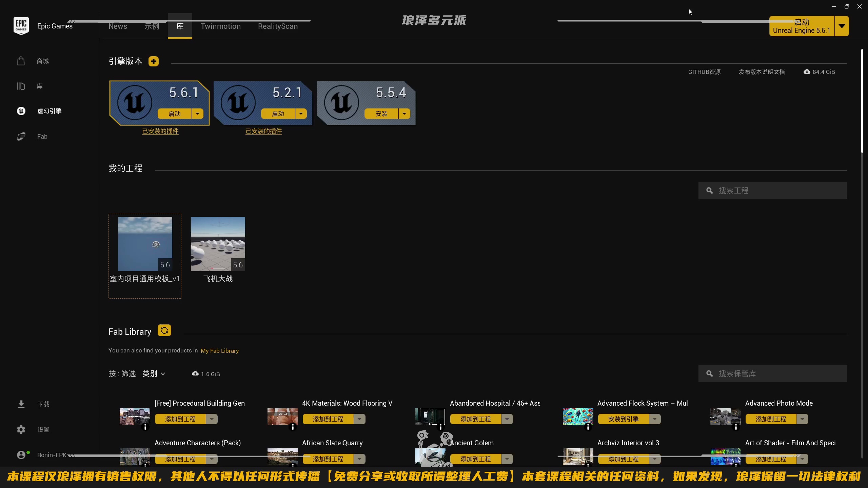Install Advanced Flock System to engine
This screenshot has width=868, height=488.
tap(623, 419)
